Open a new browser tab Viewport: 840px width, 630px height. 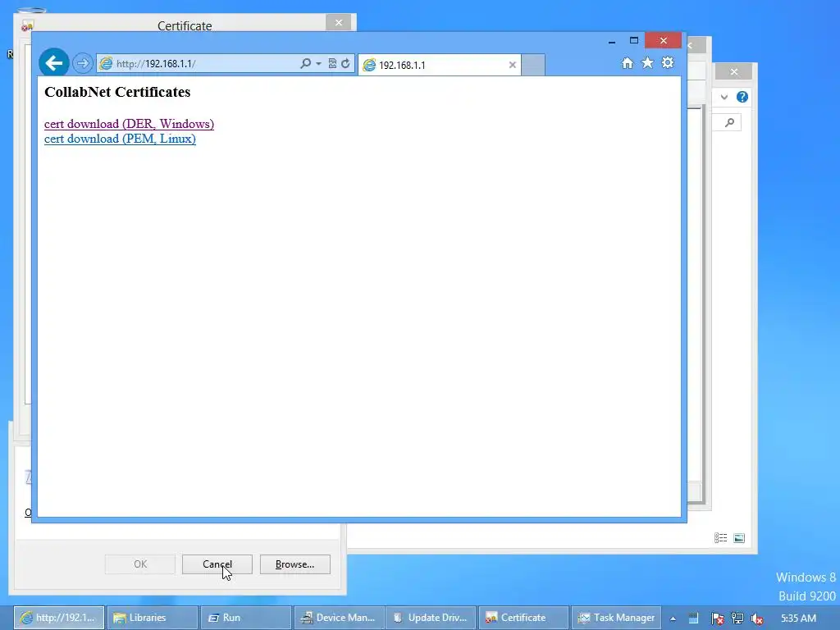pyautogui.click(x=533, y=65)
